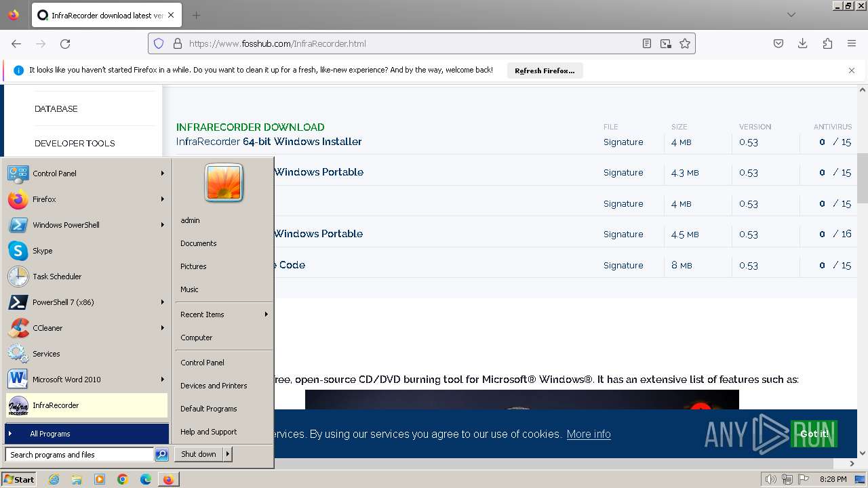Open Task Scheduler from Start menu
Screen dimensions: 868x488
click(86, 277)
